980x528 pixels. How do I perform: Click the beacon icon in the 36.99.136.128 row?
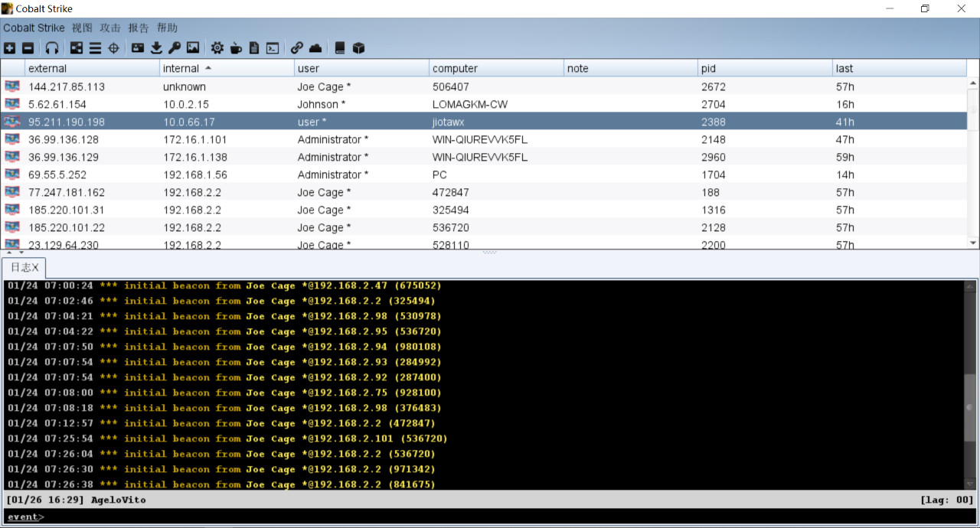12,139
